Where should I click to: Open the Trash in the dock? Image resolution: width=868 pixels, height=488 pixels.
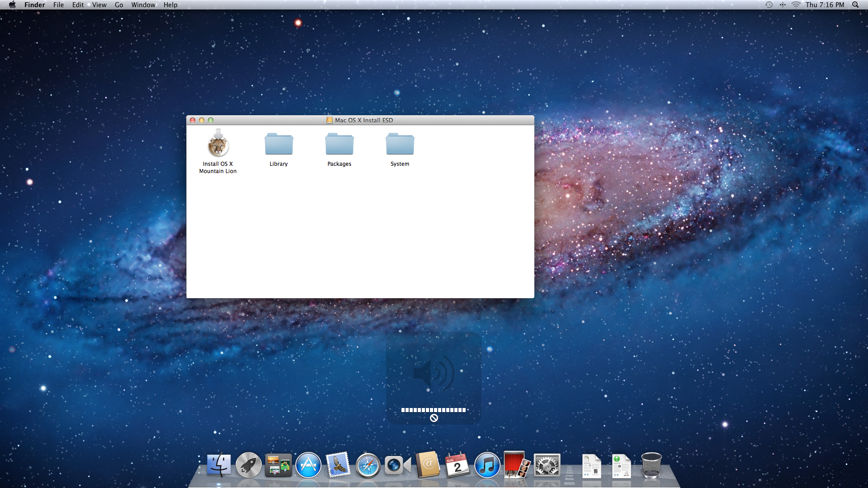[x=651, y=465]
